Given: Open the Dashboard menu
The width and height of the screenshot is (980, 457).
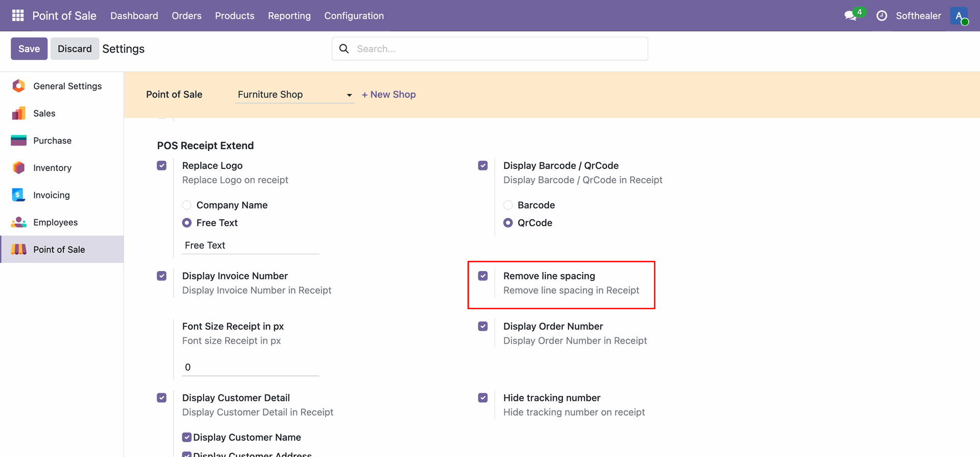Looking at the screenshot, I should point(134,16).
